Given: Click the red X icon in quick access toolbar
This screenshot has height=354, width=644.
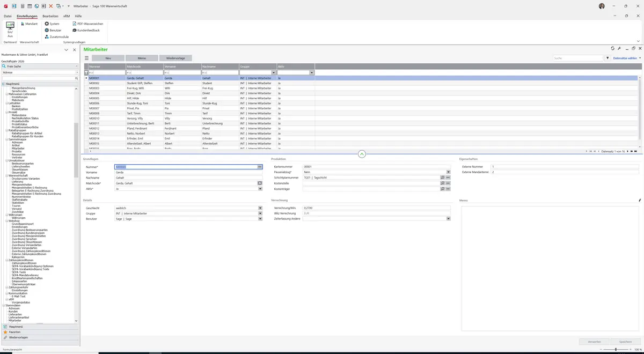Looking at the screenshot, I should point(51,6).
